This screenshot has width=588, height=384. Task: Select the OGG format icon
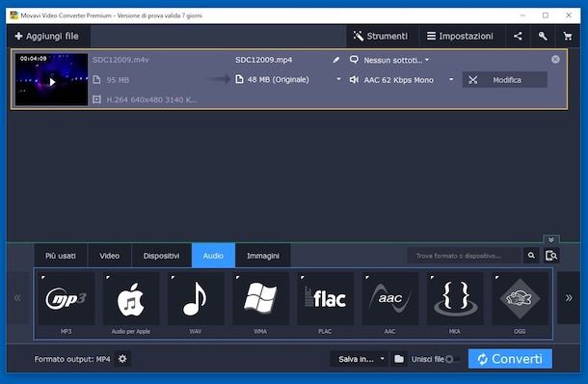tap(520, 299)
